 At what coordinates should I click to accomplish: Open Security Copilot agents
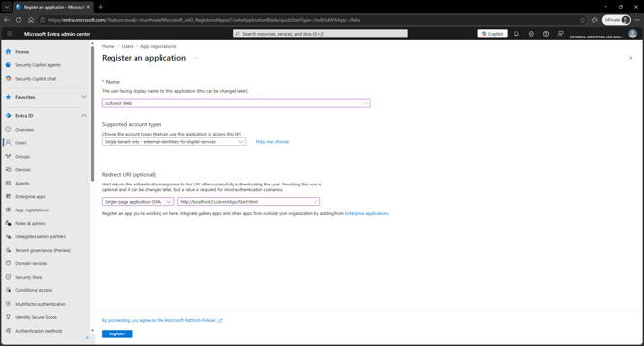[37, 65]
